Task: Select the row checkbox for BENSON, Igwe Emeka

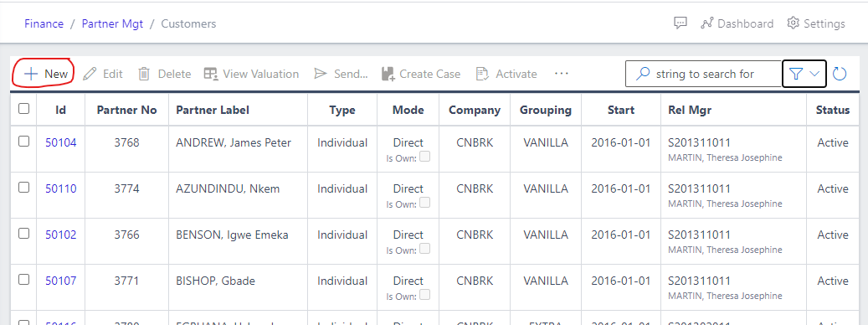Action: [23, 233]
